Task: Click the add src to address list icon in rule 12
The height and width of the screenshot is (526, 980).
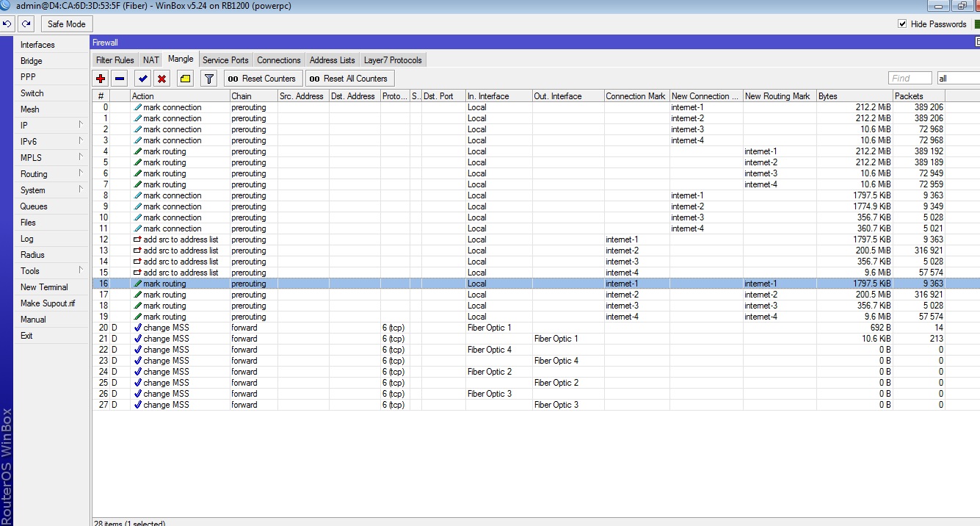Action: point(137,239)
